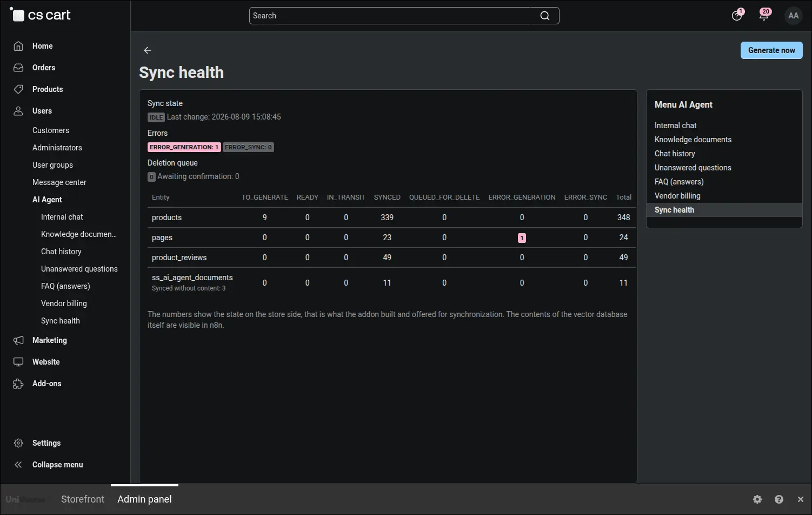This screenshot has height=515, width=812.
Task: Open Administrators under Users
Action: pos(57,148)
